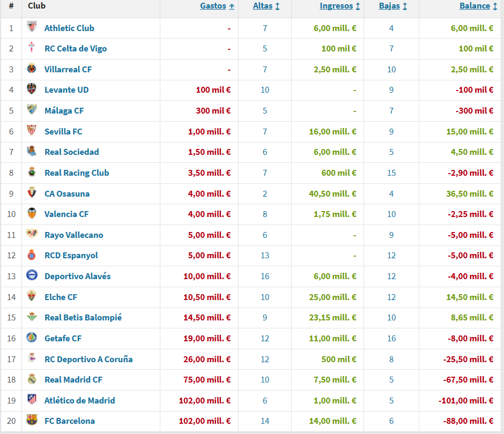Click FC Barcelona Altas value 14
Viewport: 504px width, 434px height.
click(265, 421)
